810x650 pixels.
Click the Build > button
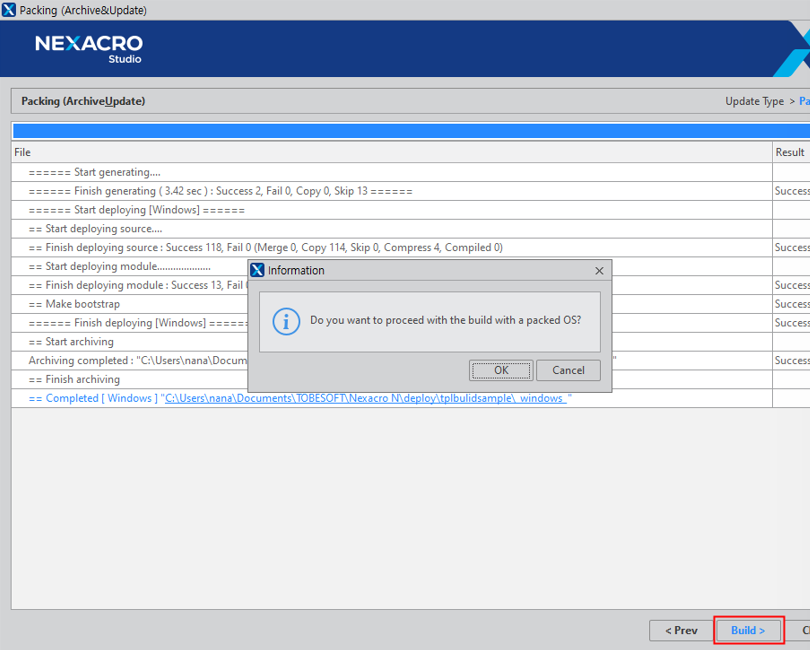(x=748, y=630)
